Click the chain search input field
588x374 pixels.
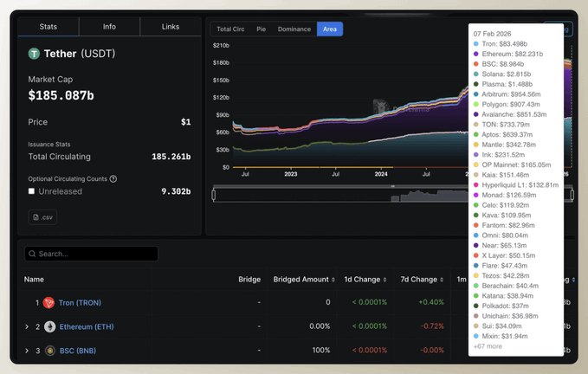[x=95, y=255]
